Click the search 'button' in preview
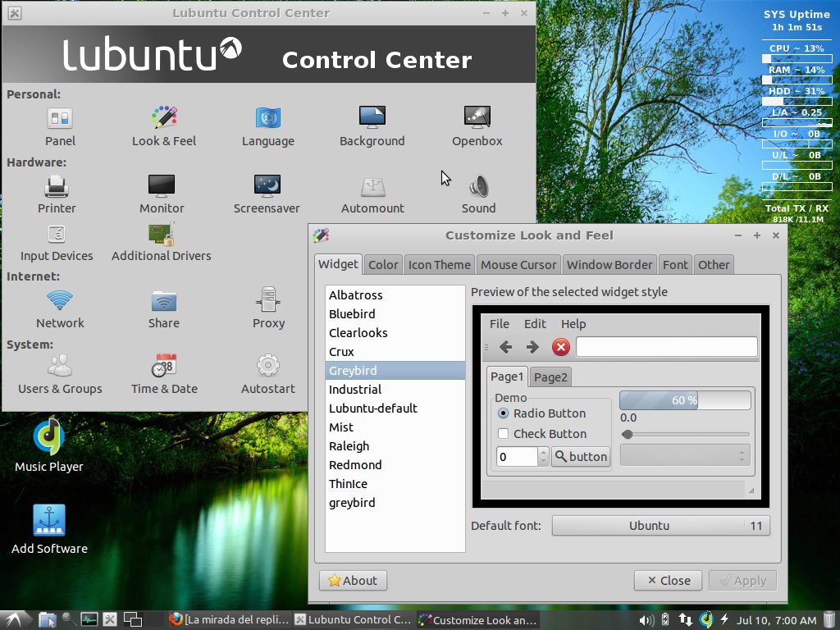840x630 pixels. click(x=581, y=456)
